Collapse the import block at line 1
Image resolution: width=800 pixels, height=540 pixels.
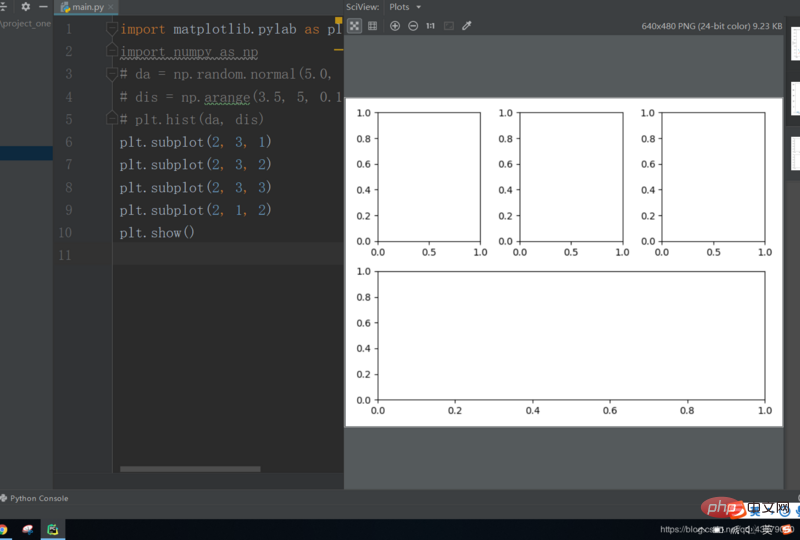tap(112, 29)
